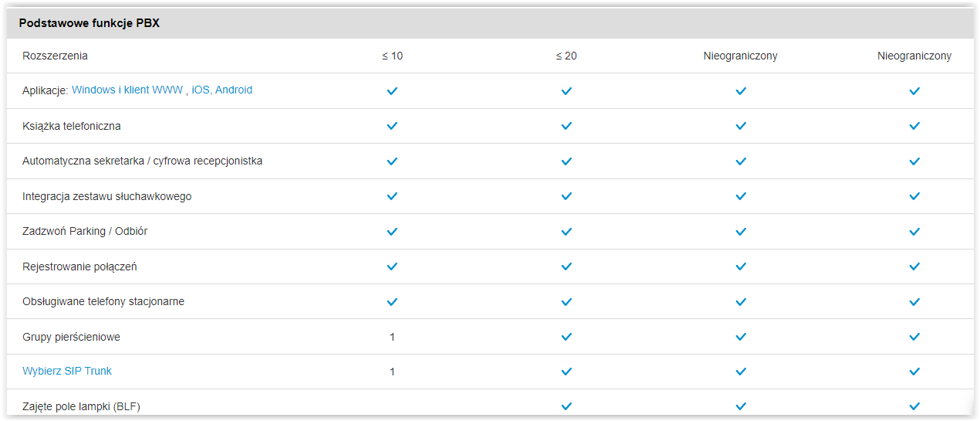980x421 pixels.
Task: Click the ≤ 10 value in Rozszerzenia row
Action: [x=392, y=56]
